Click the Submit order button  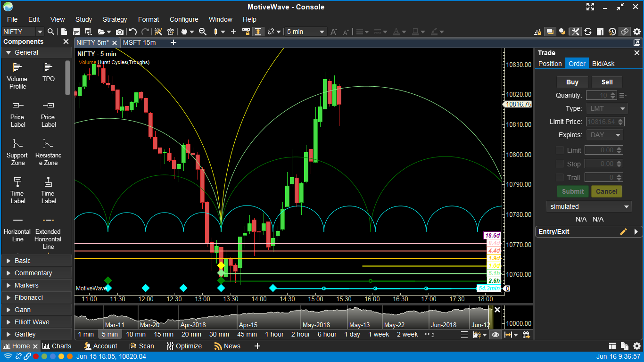click(573, 191)
